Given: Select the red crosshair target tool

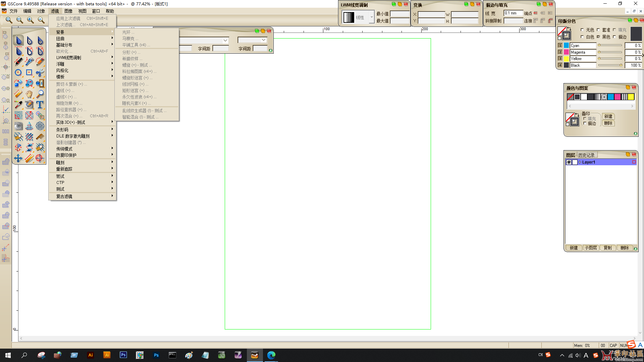Looking at the screenshot, I should coord(40,158).
